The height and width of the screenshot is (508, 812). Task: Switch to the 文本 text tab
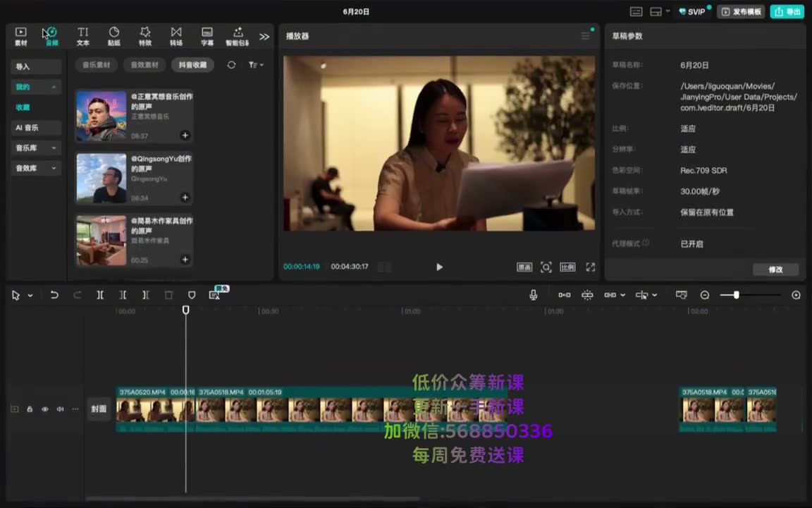[x=83, y=36]
